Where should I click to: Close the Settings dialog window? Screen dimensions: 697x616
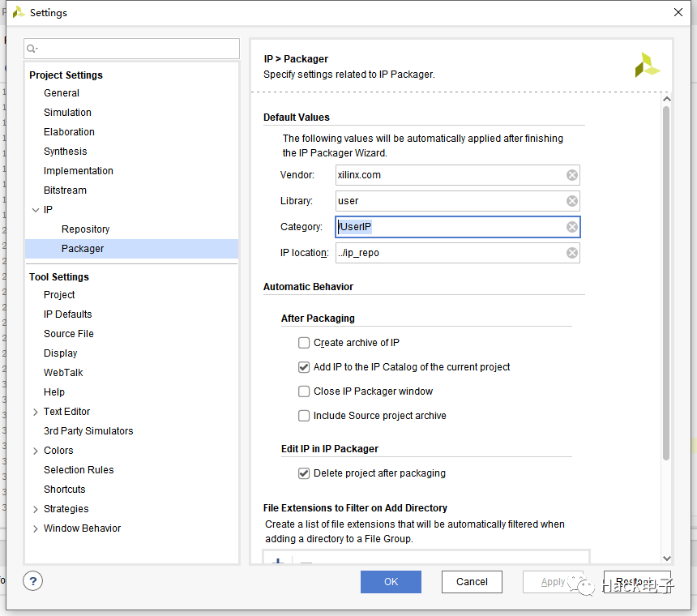coord(678,12)
